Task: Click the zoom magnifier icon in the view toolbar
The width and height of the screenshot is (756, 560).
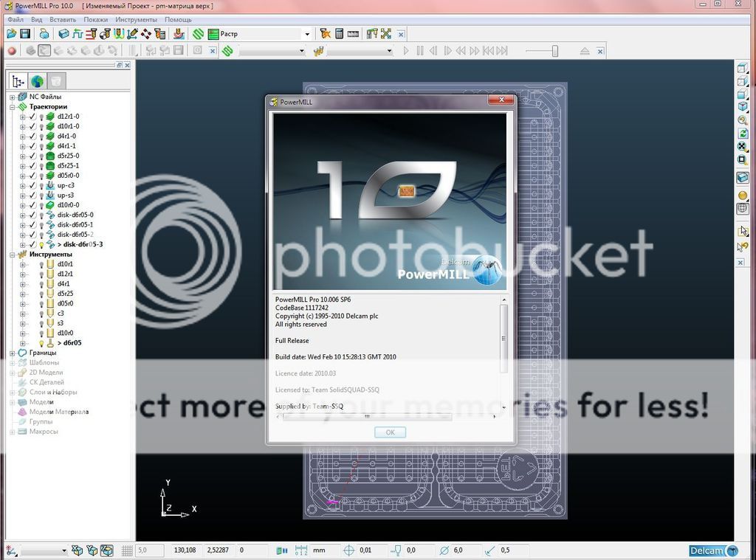Action: [743, 120]
